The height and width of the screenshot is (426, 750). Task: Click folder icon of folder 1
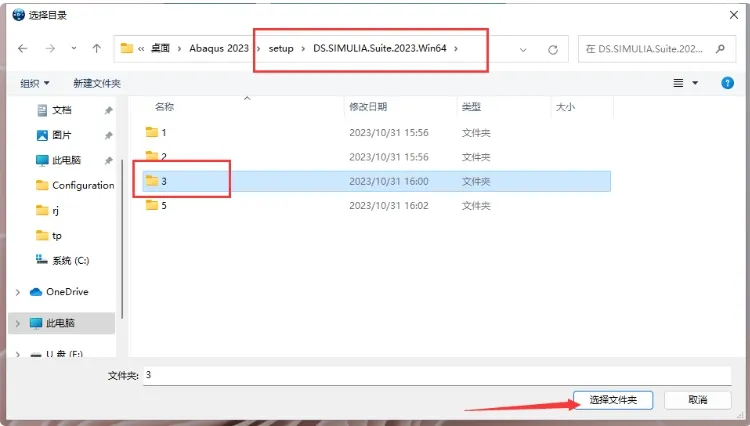[152, 132]
